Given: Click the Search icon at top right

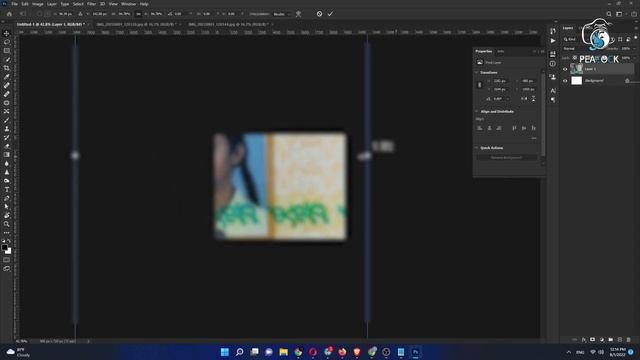Looking at the screenshot, I should (609, 14).
